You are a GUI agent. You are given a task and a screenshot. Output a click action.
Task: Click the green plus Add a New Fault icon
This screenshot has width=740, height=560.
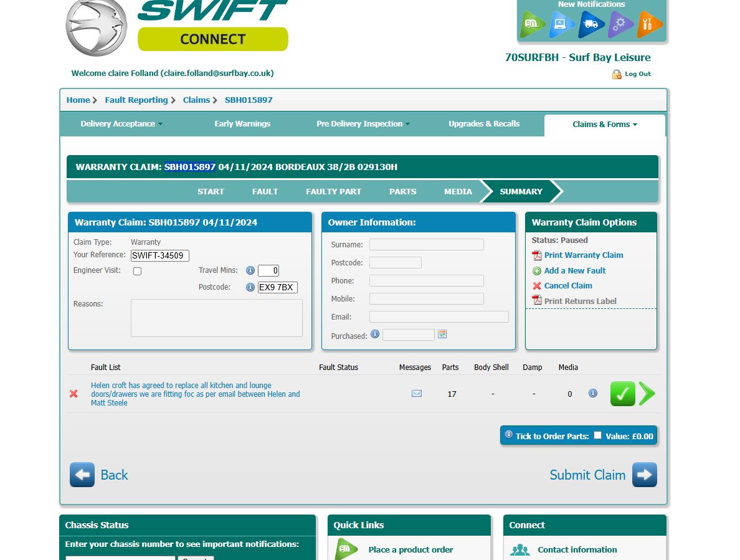tap(537, 271)
